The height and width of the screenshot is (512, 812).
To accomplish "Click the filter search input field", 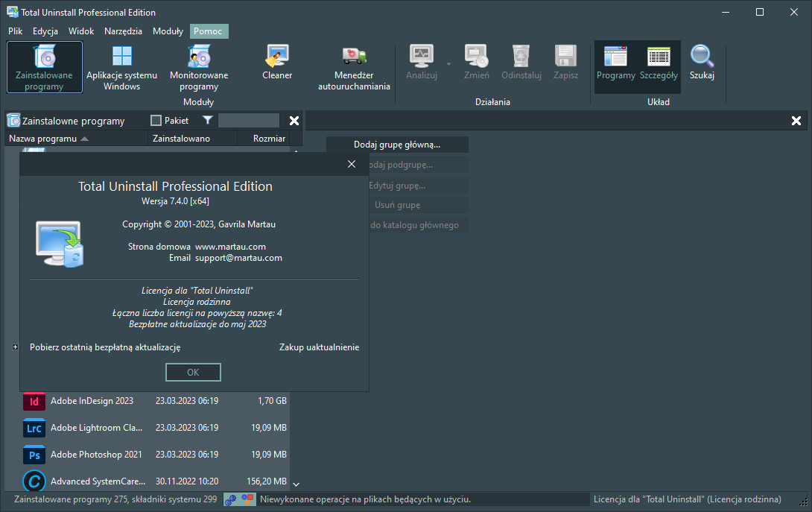I will (x=249, y=121).
